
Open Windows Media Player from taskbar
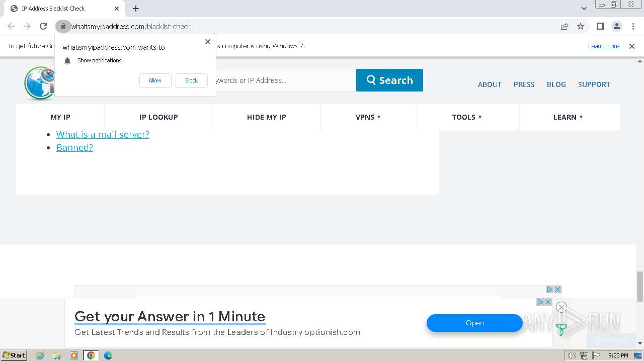coord(74,355)
